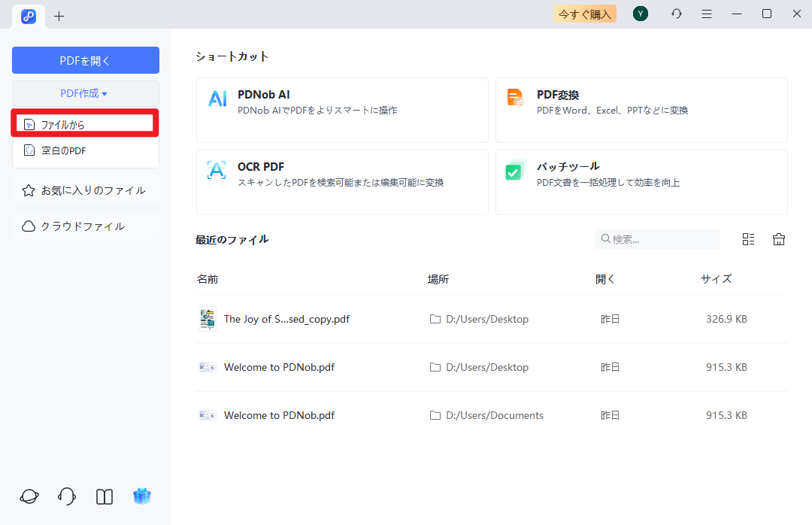Image resolution: width=812 pixels, height=525 pixels.
Task: Open the user guide book icon
Action: [104, 496]
